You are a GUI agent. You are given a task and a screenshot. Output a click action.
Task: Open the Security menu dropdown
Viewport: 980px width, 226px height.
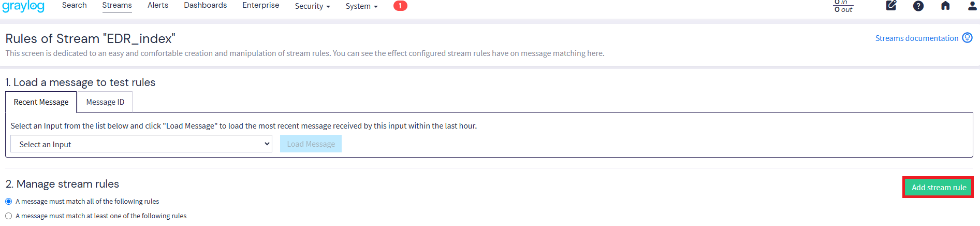312,6
